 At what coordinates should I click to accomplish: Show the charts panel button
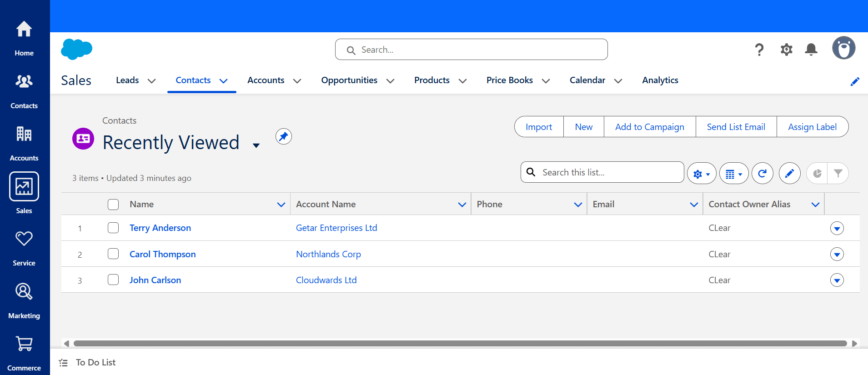tap(817, 173)
